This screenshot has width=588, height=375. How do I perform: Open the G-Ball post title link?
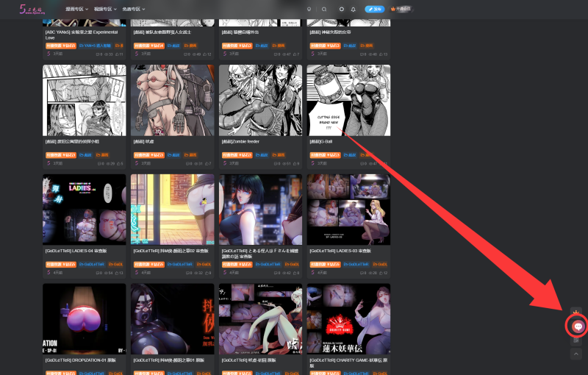click(321, 141)
